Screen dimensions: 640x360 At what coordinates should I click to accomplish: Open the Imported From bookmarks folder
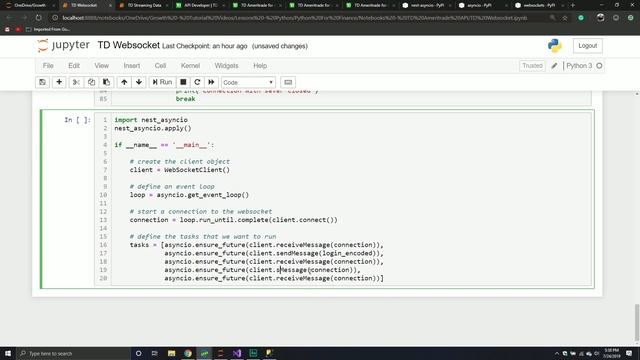pos(48,29)
